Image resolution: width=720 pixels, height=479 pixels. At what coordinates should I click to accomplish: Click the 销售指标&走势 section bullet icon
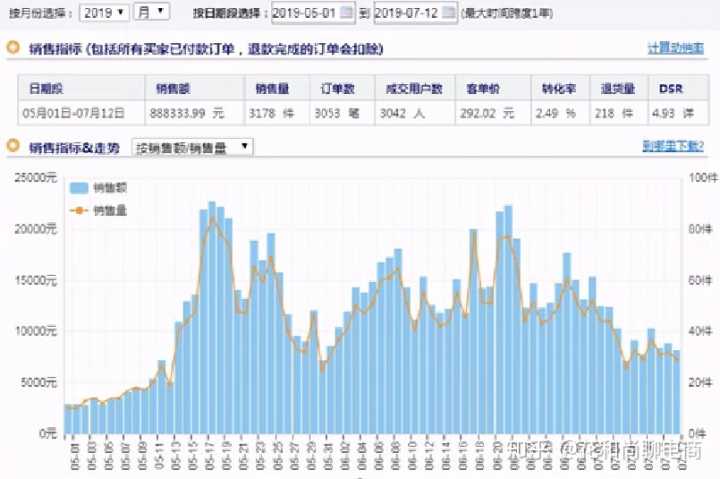[14, 147]
